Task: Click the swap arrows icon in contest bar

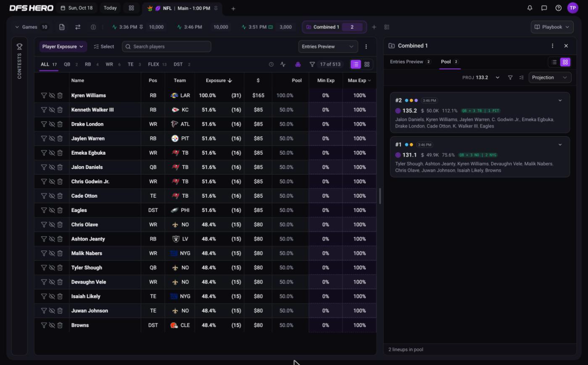Action: coord(78,27)
